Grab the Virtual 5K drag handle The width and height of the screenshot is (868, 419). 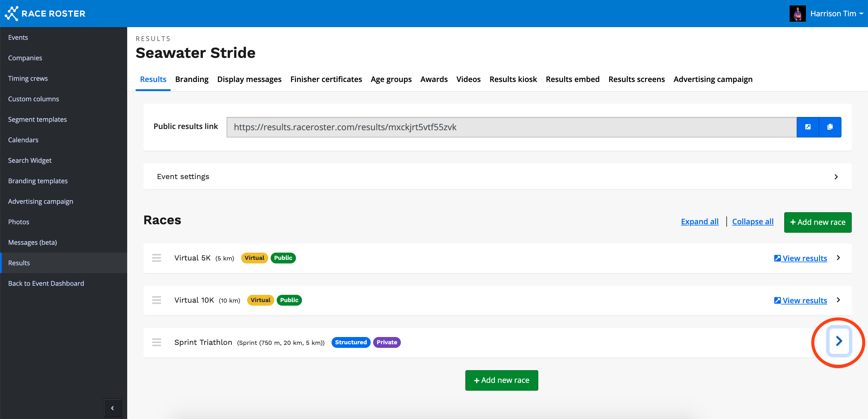(156, 258)
